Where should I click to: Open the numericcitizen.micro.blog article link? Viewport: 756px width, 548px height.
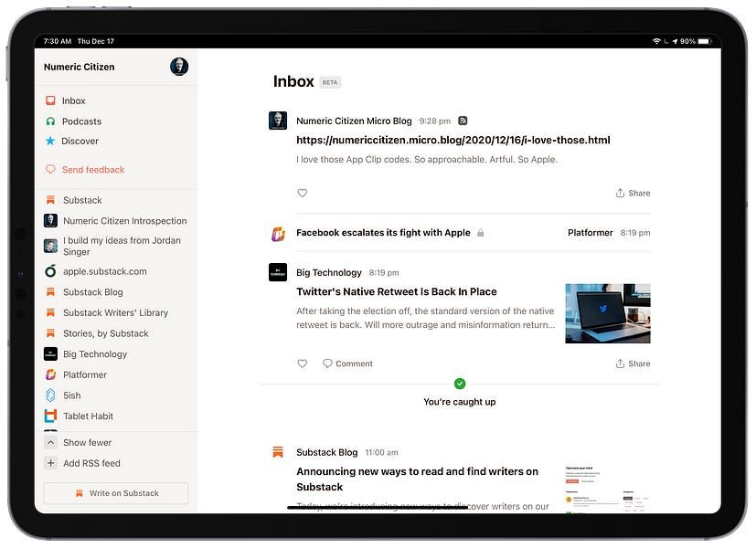(x=454, y=140)
